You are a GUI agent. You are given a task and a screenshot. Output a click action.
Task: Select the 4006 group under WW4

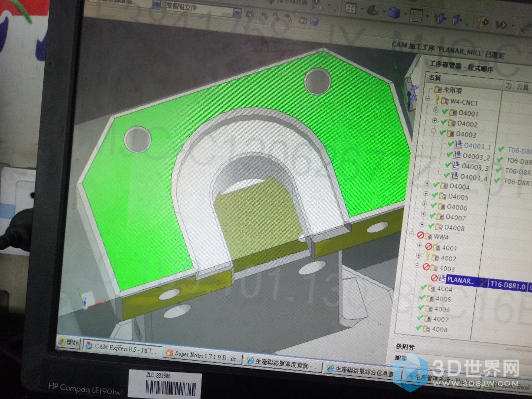(x=442, y=309)
